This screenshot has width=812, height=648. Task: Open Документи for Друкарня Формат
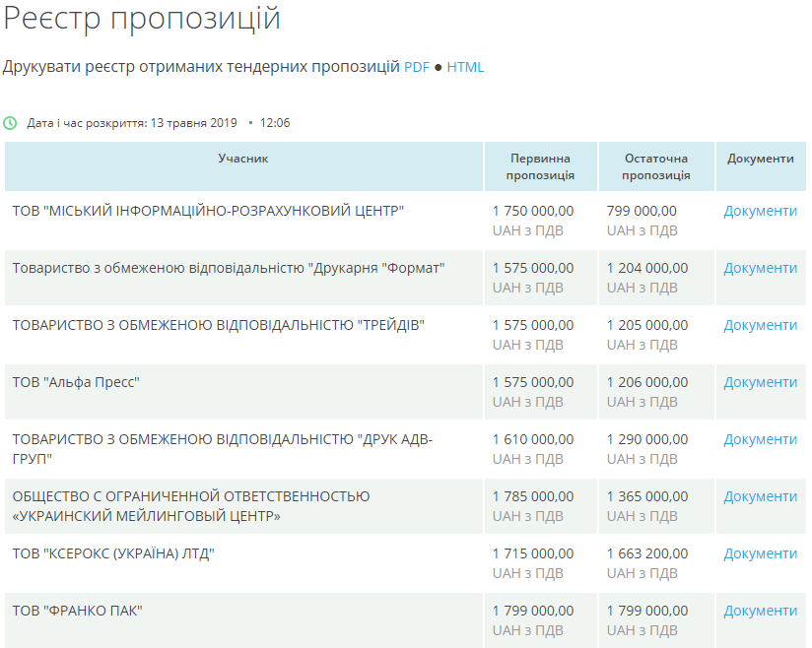click(760, 268)
